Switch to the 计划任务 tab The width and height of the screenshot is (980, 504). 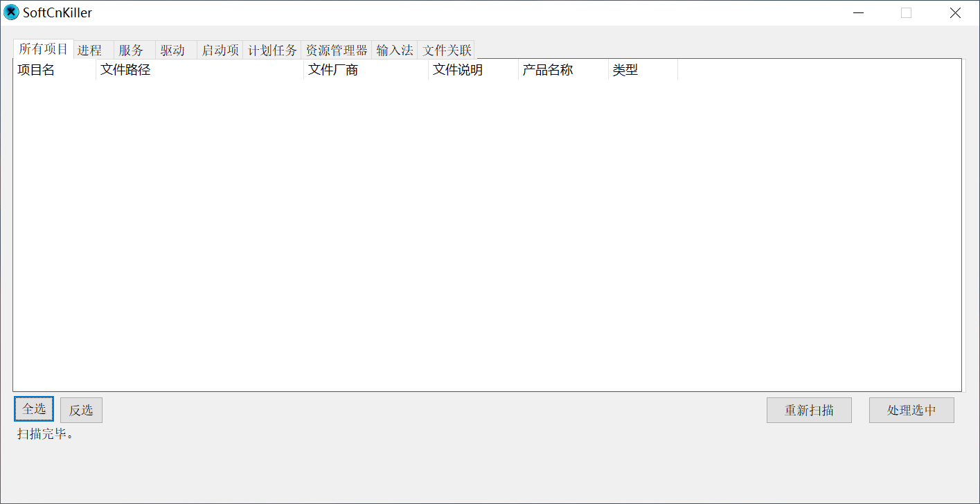pyautogui.click(x=272, y=51)
